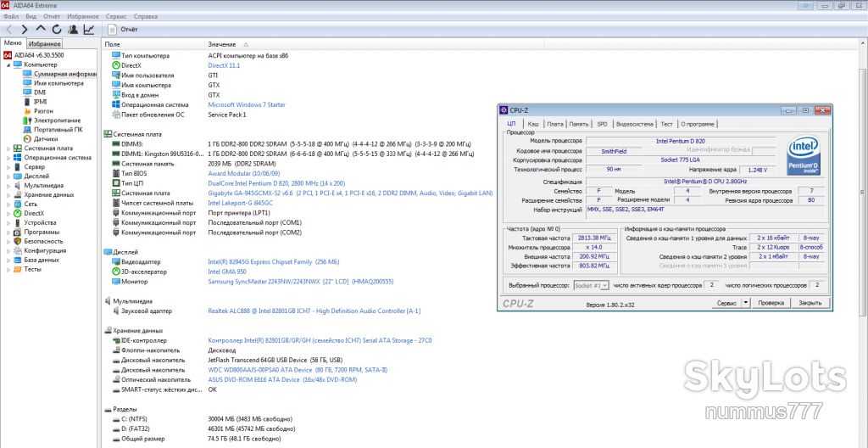Image resolution: width=868 pixels, height=448 pixels.
Task: Switch to the Избранное sidebar tab
Action: pos(45,44)
